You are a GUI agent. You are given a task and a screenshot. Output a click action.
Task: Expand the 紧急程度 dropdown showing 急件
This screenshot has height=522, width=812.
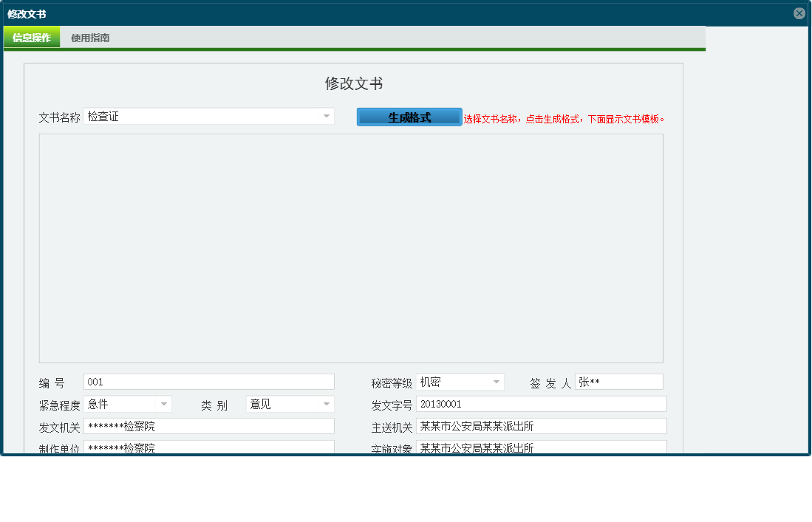point(163,404)
